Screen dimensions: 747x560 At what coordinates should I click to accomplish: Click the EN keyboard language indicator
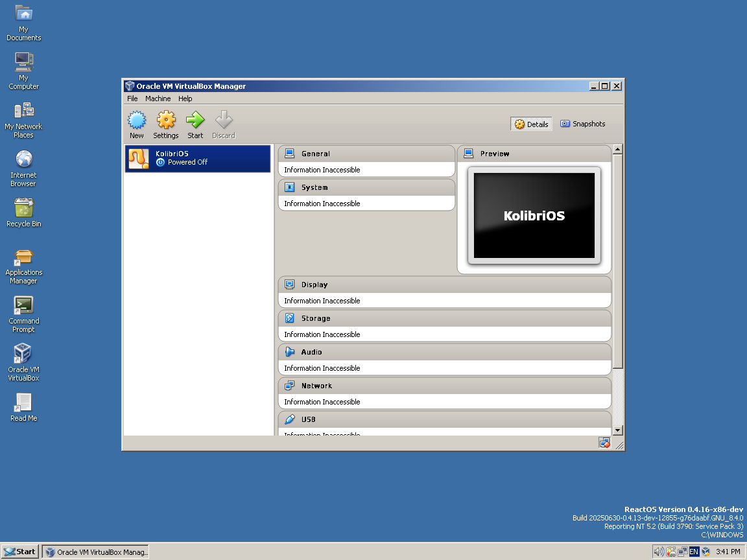[694, 552]
